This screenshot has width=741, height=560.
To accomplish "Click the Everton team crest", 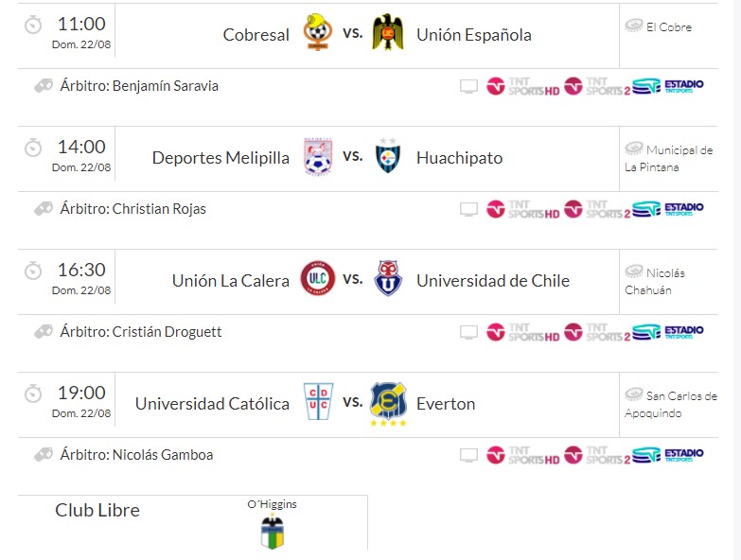I will 388,404.
